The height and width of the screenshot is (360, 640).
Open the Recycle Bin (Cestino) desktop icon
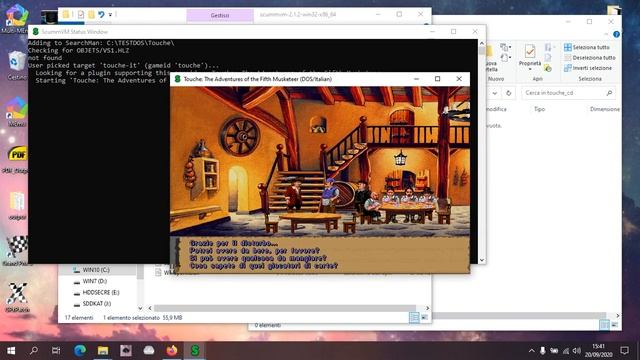click(x=17, y=65)
